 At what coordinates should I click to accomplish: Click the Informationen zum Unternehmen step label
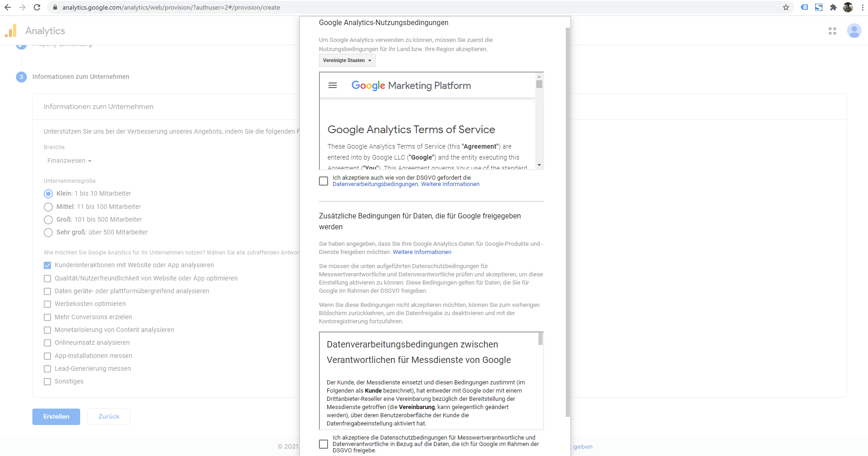[81, 77]
